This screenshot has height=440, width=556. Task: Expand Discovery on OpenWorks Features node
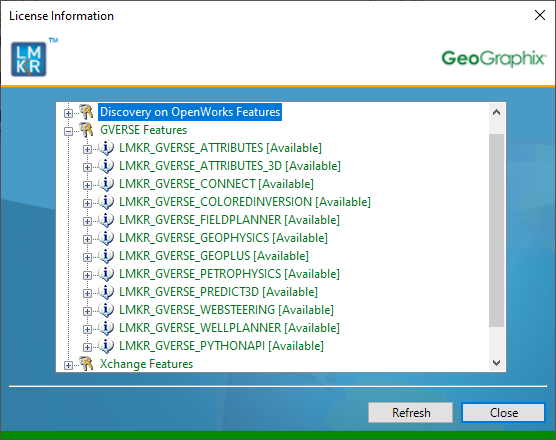(68, 113)
